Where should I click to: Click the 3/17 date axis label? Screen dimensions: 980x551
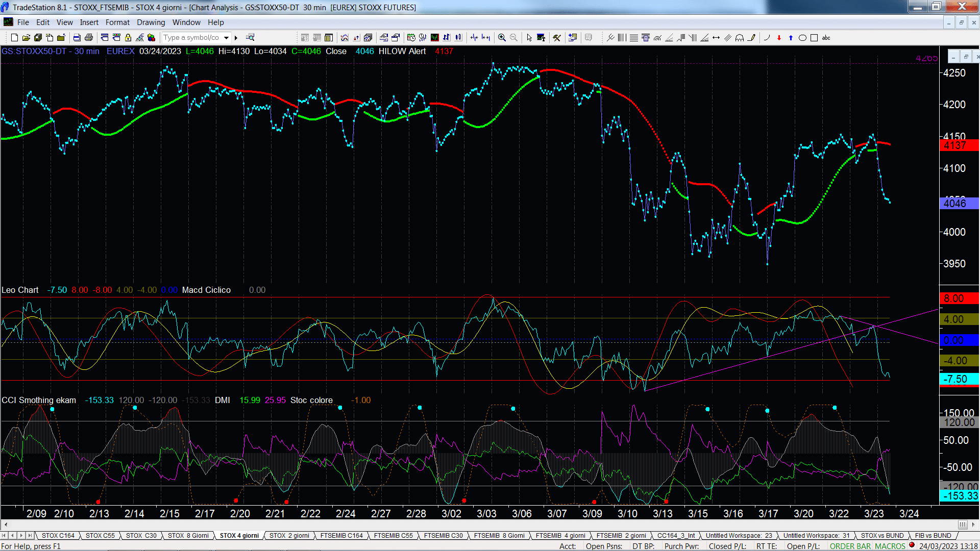(768, 514)
